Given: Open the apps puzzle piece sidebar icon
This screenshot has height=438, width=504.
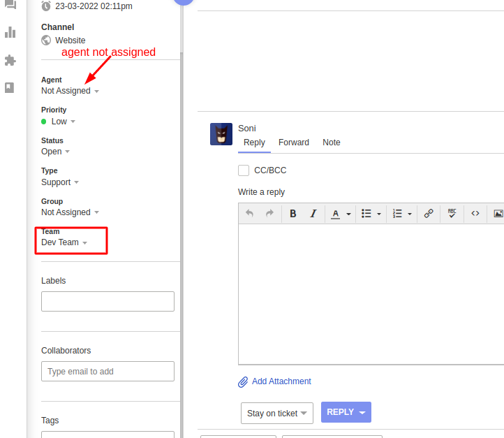Looking at the screenshot, I should [x=10, y=60].
